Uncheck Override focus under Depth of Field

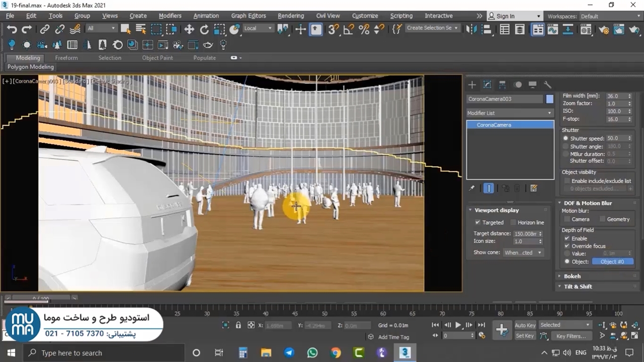567,246
